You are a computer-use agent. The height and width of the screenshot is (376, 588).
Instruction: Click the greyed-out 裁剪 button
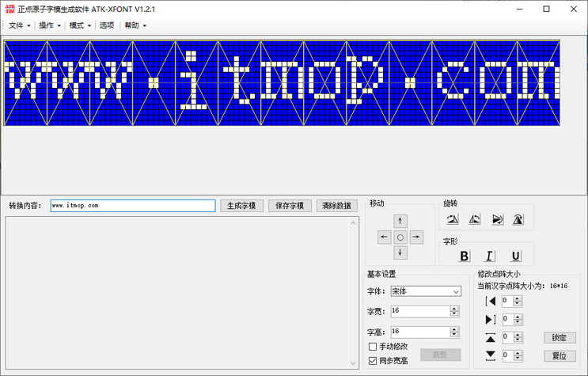(440, 355)
